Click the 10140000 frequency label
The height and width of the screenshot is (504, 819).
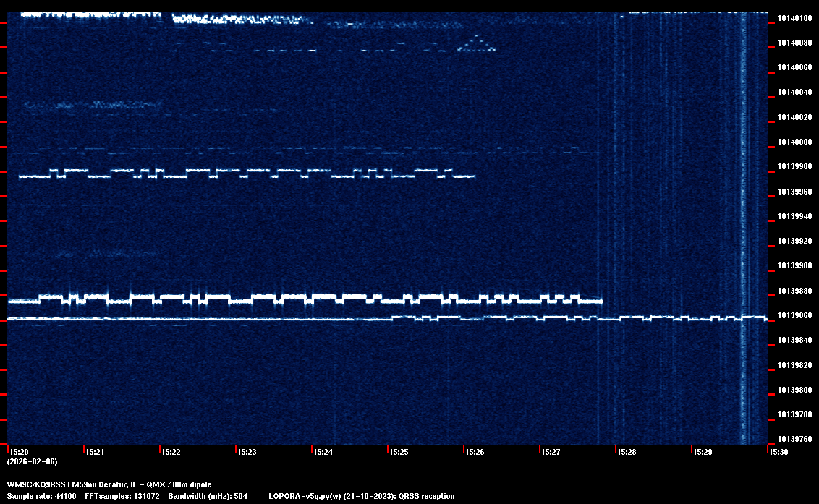(794, 142)
